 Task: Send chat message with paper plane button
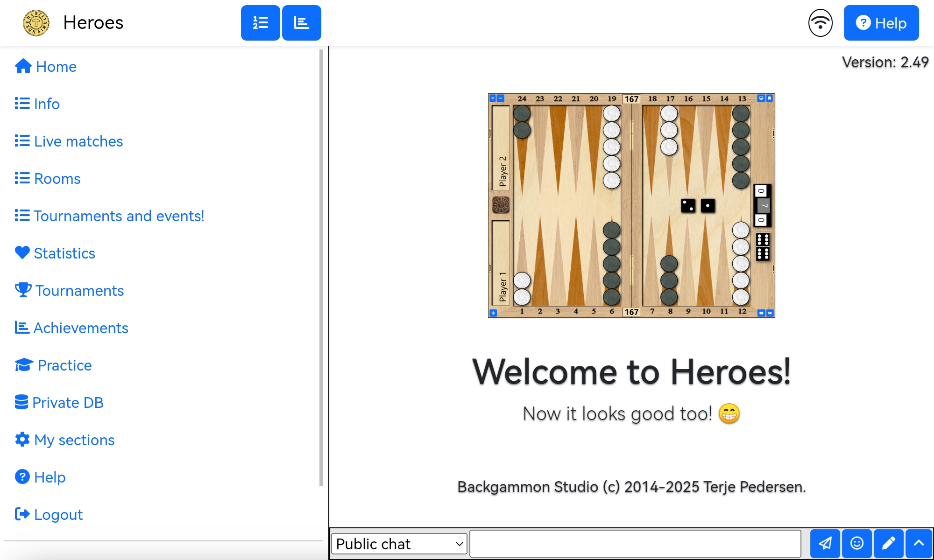click(825, 544)
